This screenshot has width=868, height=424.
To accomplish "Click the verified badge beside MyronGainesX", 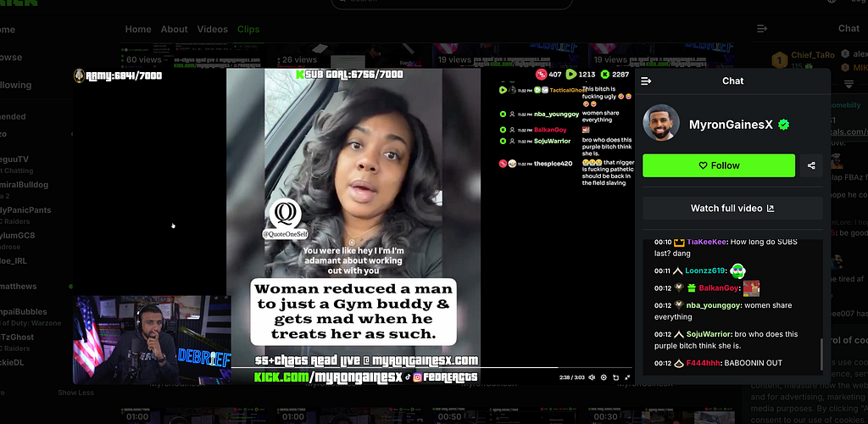I will pyautogui.click(x=783, y=126).
